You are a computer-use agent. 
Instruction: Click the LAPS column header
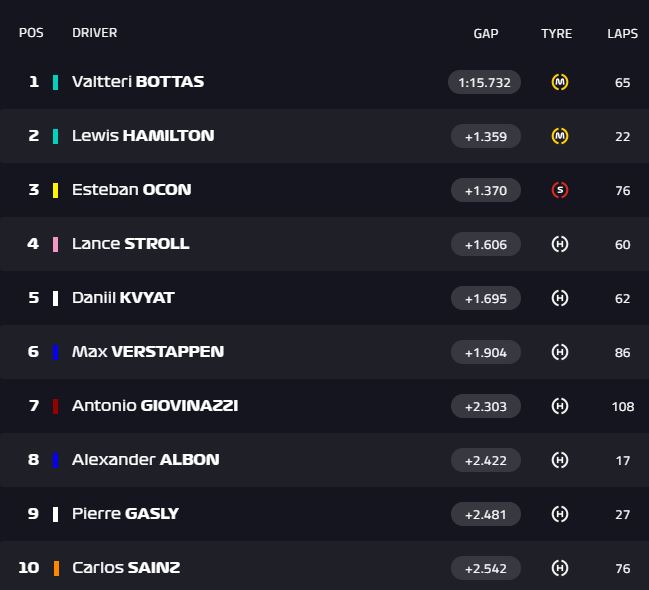click(x=622, y=33)
